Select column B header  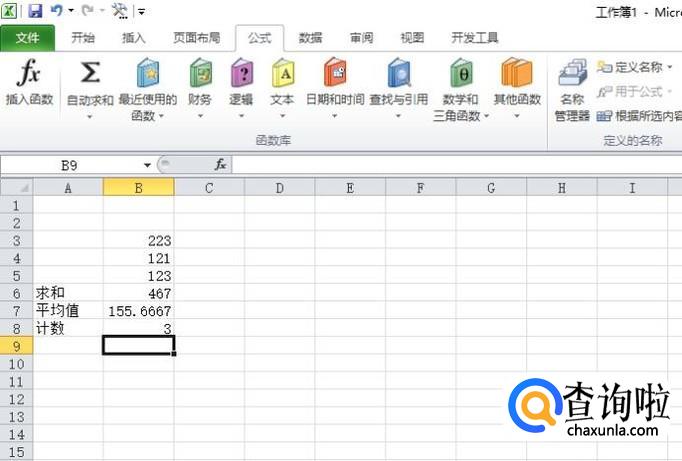pyautogui.click(x=138, y=188)
